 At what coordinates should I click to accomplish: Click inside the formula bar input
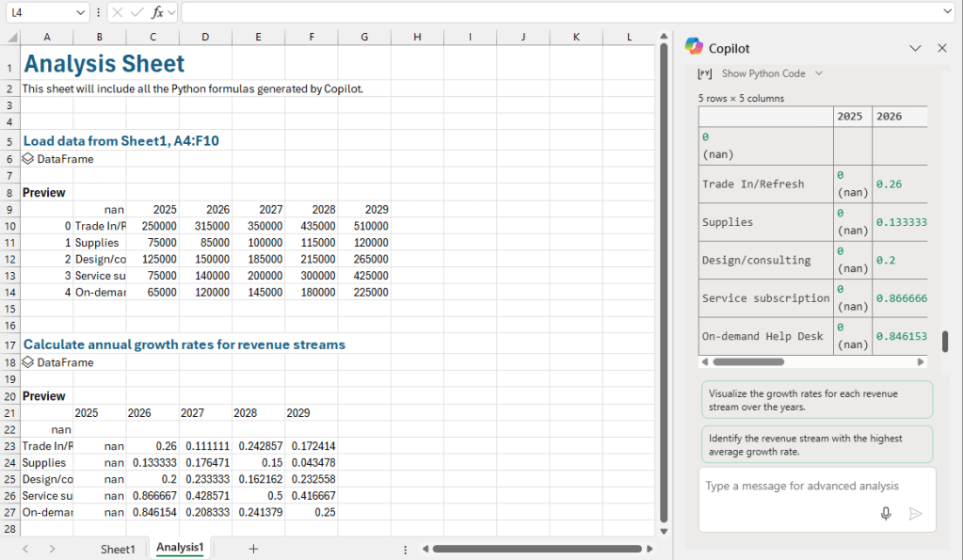562,12
